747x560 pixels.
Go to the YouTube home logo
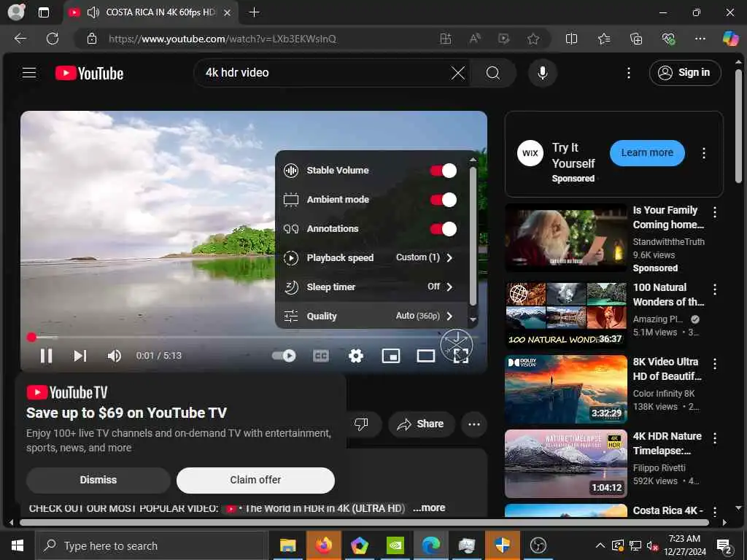click(89, 74)
